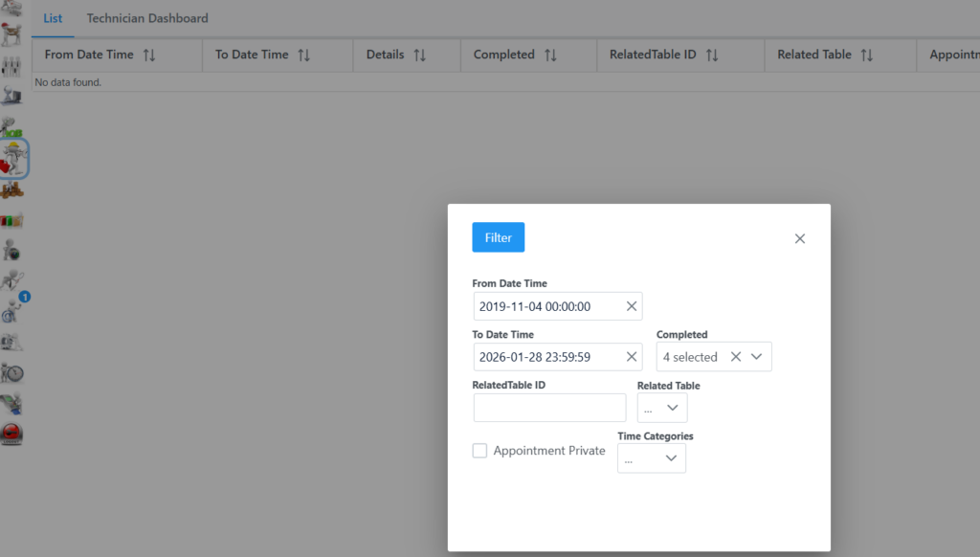Clear the From Date Time value
This screenshot has height=557, width=980.
[631, 306]
